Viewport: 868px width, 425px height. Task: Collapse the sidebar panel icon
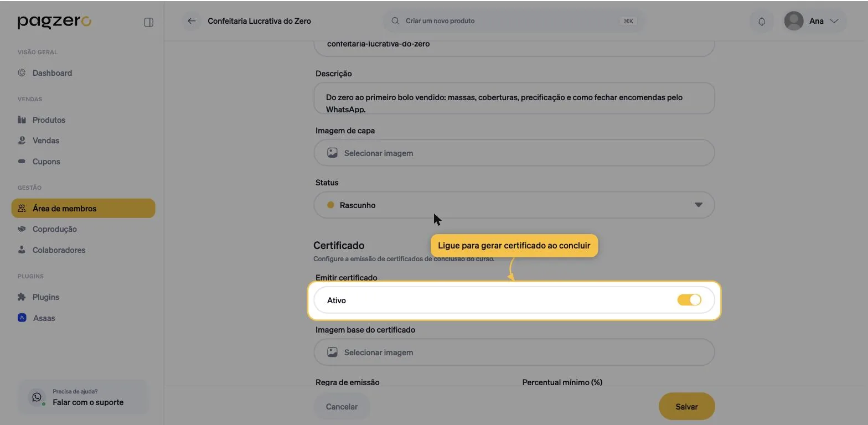148,22
